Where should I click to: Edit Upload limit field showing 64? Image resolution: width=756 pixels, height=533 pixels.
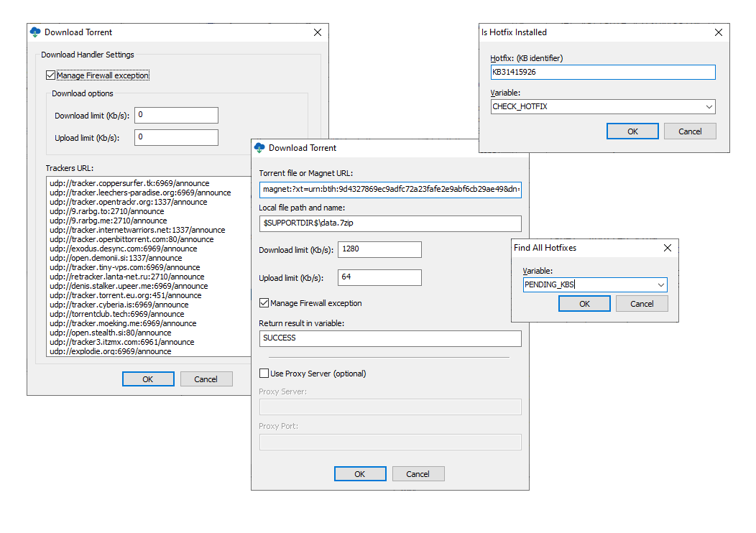click(x=379, y=277)
